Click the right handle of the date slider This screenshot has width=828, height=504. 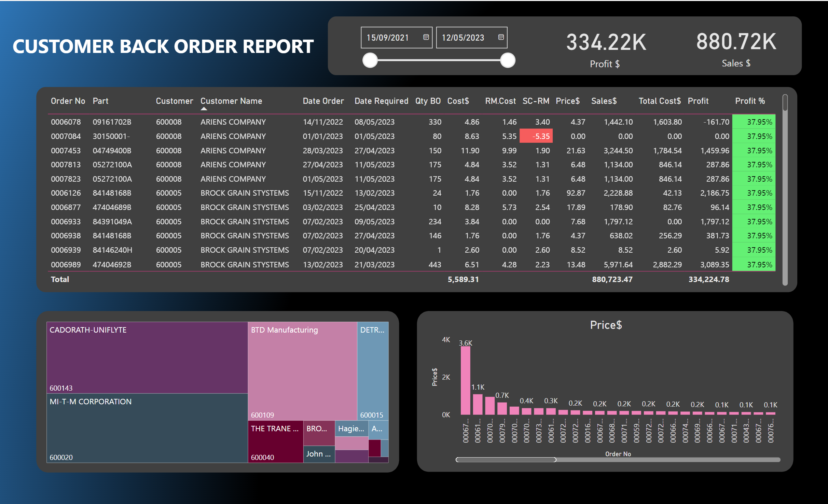click(x=508, y=60)
